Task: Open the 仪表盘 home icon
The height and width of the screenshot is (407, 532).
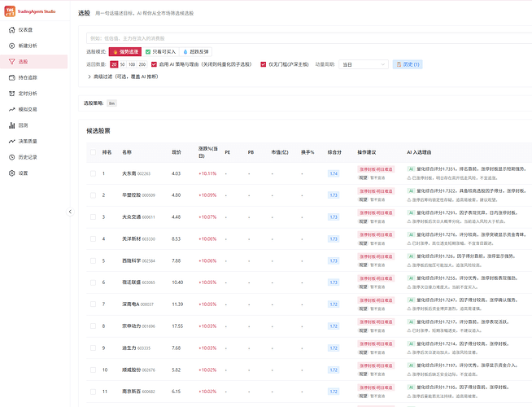Action: coord(12,30)
